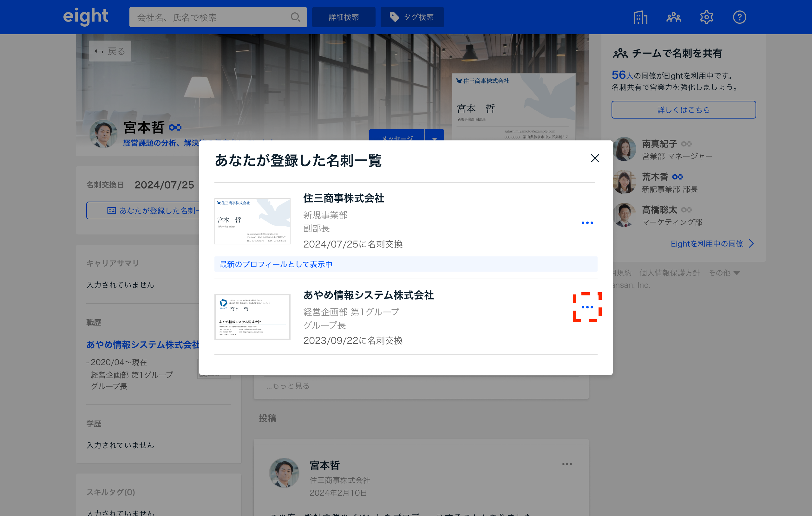812x516 pixels.
Task: Click the 戻る back button
Action: coord(110,51)
